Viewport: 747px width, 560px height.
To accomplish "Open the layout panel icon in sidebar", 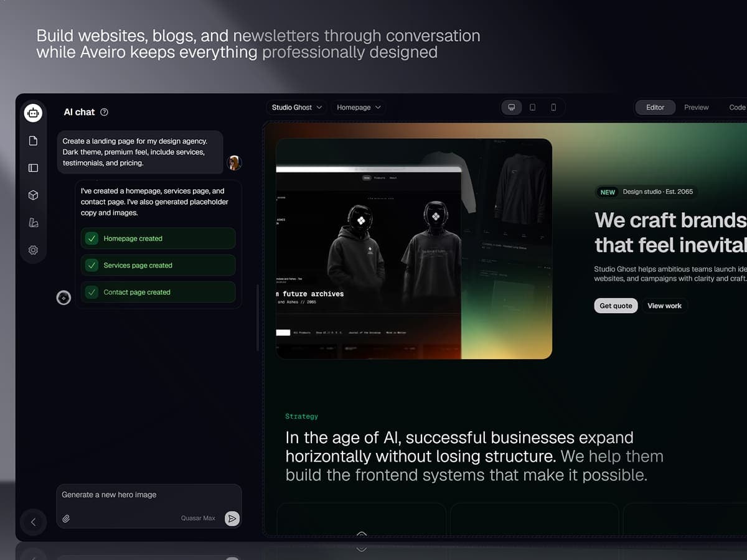I will tap(33, 168).
